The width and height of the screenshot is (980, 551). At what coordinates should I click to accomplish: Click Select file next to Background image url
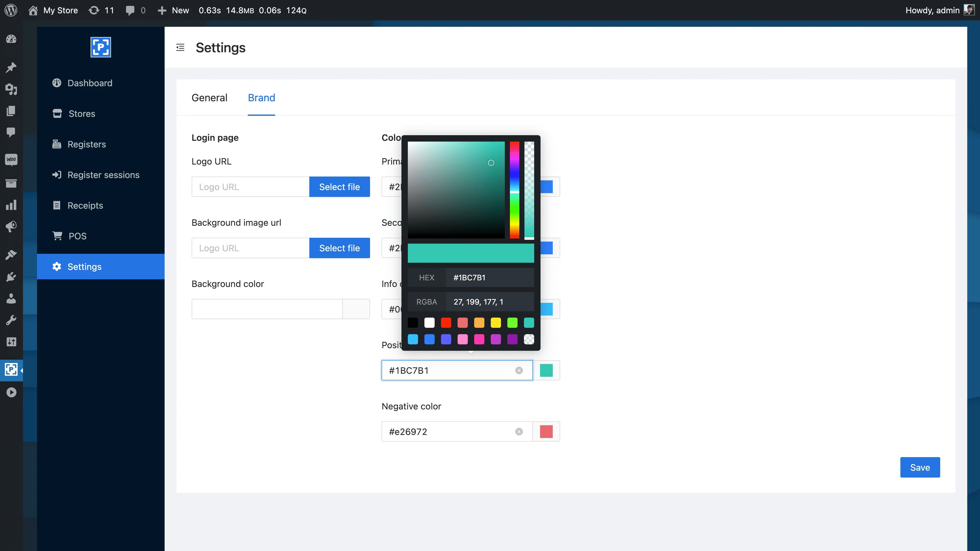(x=339, y=248)
